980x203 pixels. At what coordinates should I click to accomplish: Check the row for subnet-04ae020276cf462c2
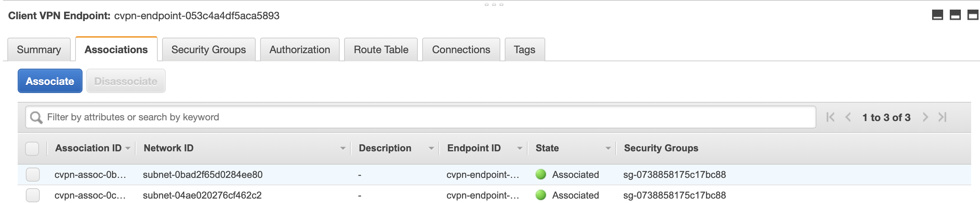point(33,195)
